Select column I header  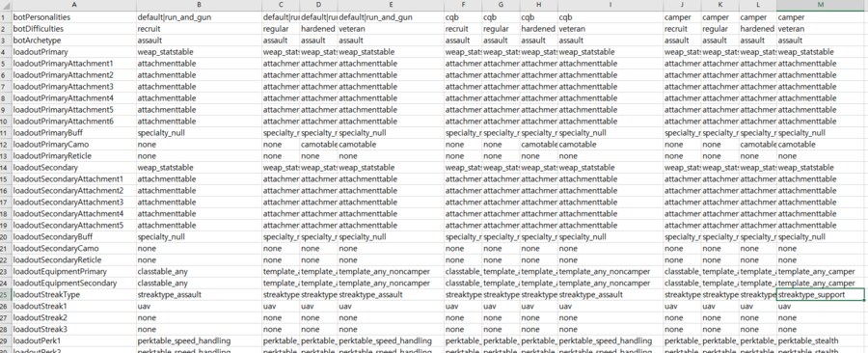pyautogui.click(x=610, y=5)
